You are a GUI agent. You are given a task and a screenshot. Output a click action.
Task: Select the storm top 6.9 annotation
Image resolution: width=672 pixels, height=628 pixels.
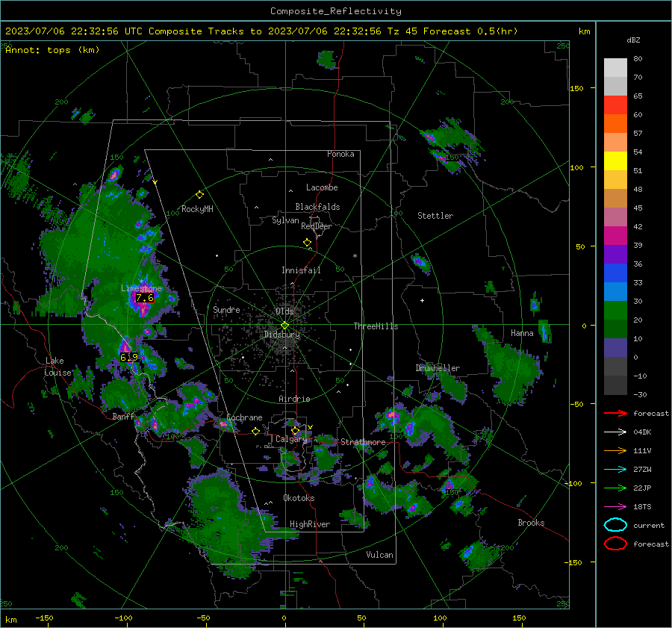coord(129,357)
